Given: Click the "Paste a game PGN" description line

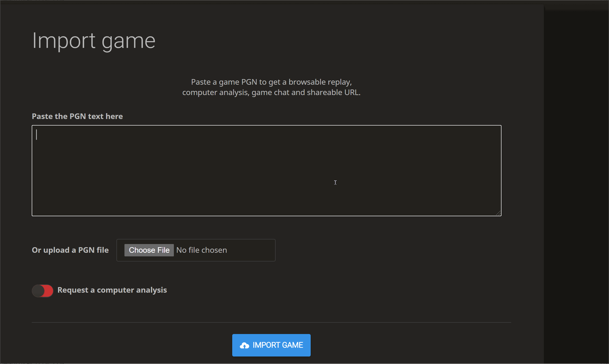Looking at the screenshot, I should [x=271, y=82].
